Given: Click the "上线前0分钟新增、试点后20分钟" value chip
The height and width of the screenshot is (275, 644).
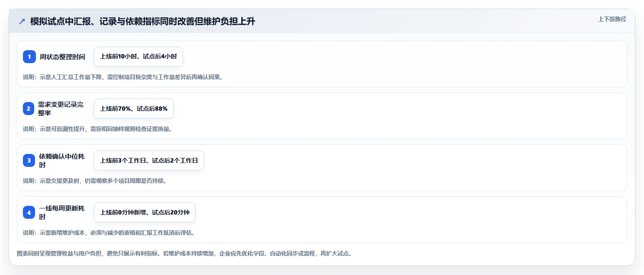Looking at the screenshot, I should pyautogui.click(x=144, y=212).
